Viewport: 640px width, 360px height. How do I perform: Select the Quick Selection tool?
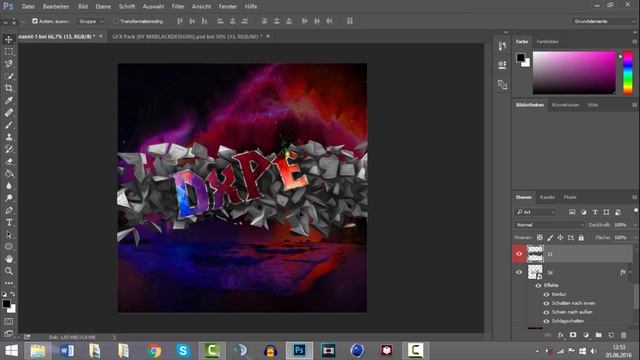[9, 76]
